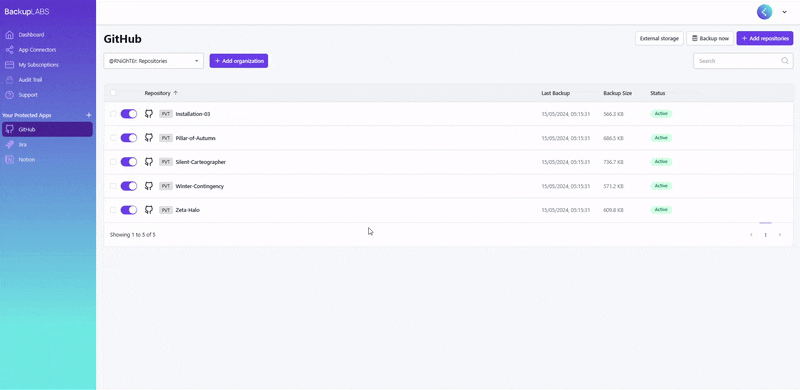Click Backup now button

click(710, 38)
